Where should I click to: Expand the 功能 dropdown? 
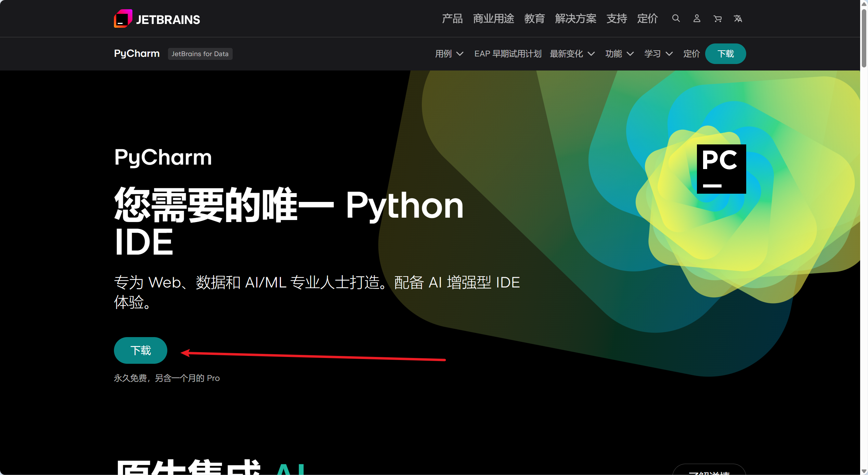619,54
